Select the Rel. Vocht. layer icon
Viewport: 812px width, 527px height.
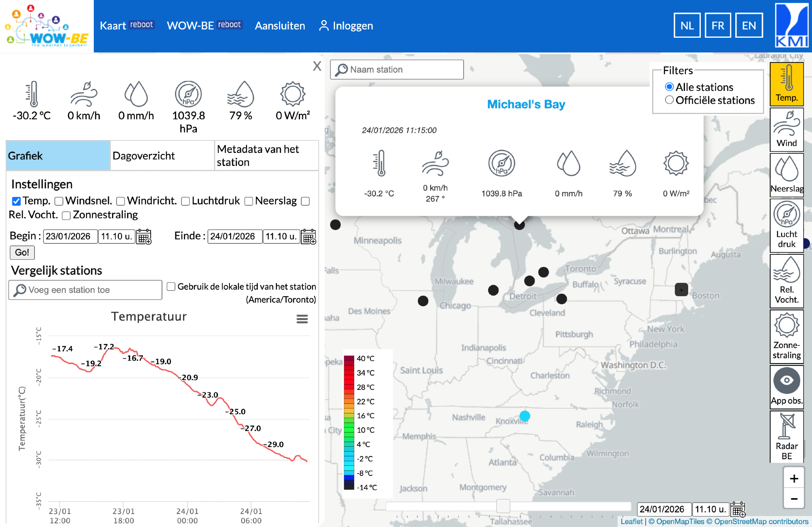click(x=786, y=281)
